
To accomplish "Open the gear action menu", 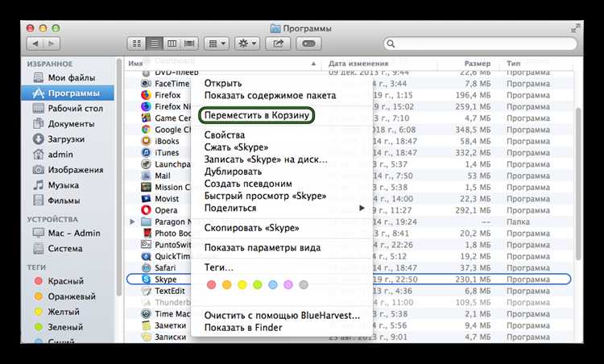I will pos(247,43).
